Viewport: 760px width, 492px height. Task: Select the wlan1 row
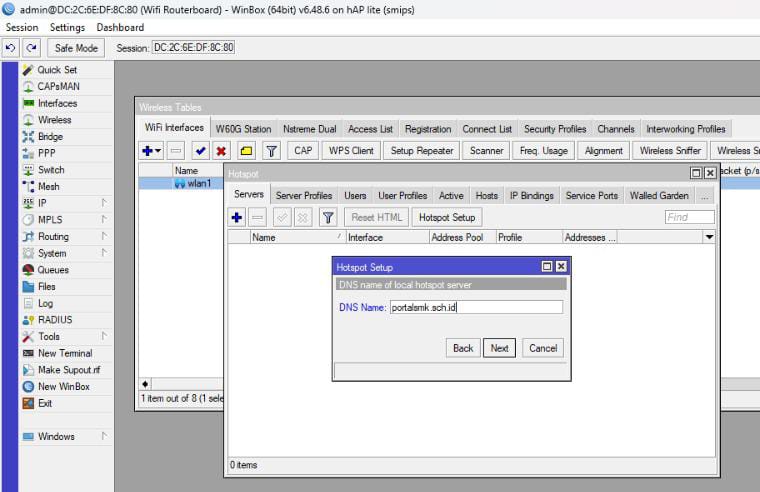[x=181, y=184]
